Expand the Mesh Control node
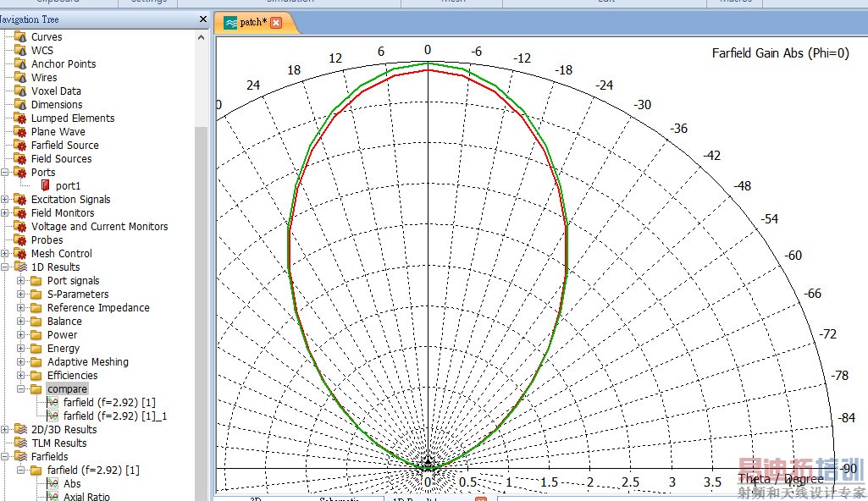868x501 pixels. (5, 254)
